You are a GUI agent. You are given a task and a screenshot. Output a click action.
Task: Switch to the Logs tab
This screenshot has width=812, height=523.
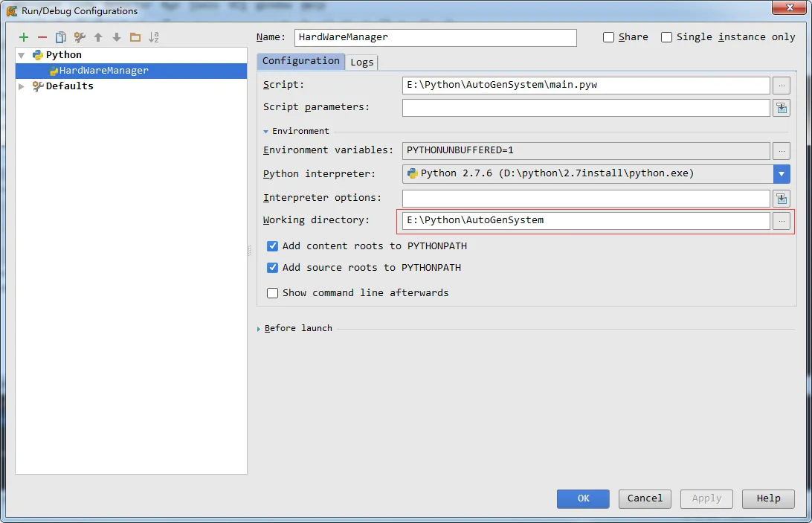pyautogui.click(x=362, y=62)
